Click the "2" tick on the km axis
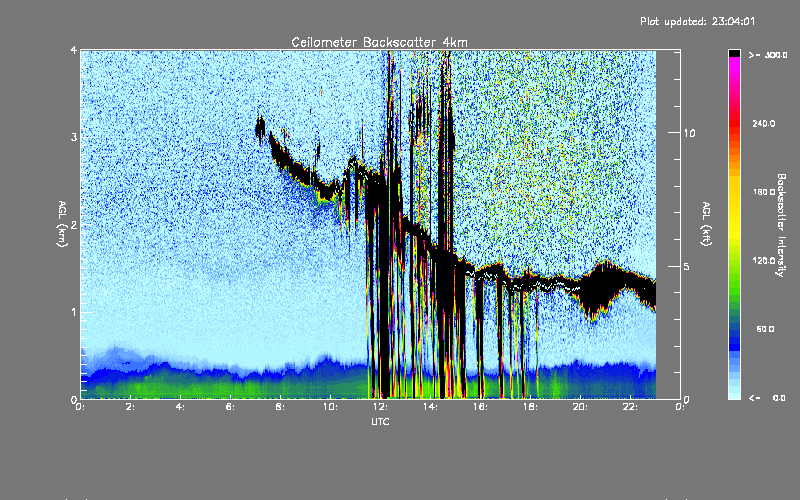Screen dimensions: 800x500 point(74,224)
